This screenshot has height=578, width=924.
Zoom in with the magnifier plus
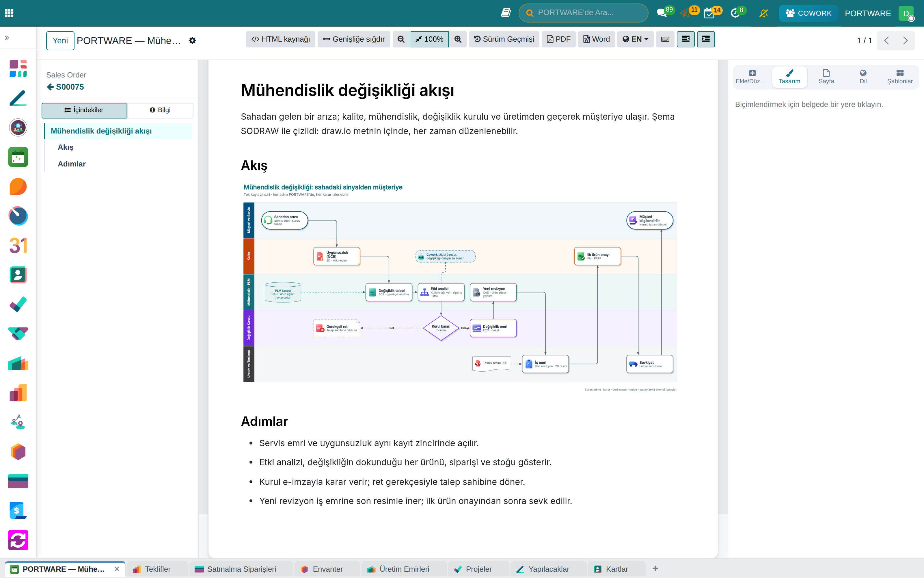pos(458,39)
